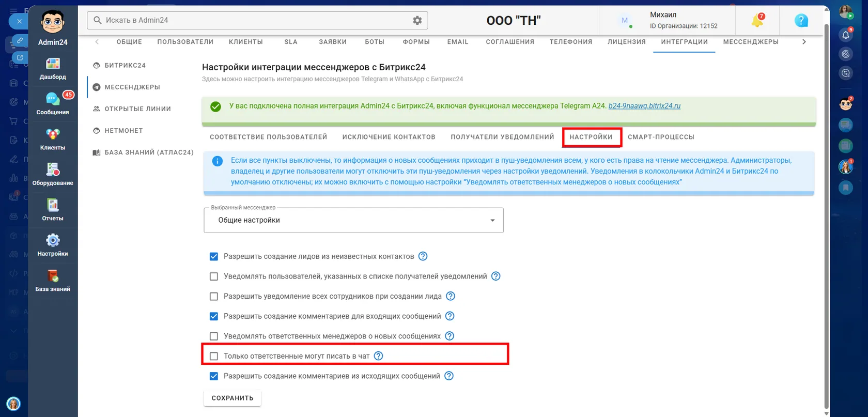868x417 pixels.
Task: Open Сообщения with the 45 badge
Action: pyautogui.click(x=53, y=103)
